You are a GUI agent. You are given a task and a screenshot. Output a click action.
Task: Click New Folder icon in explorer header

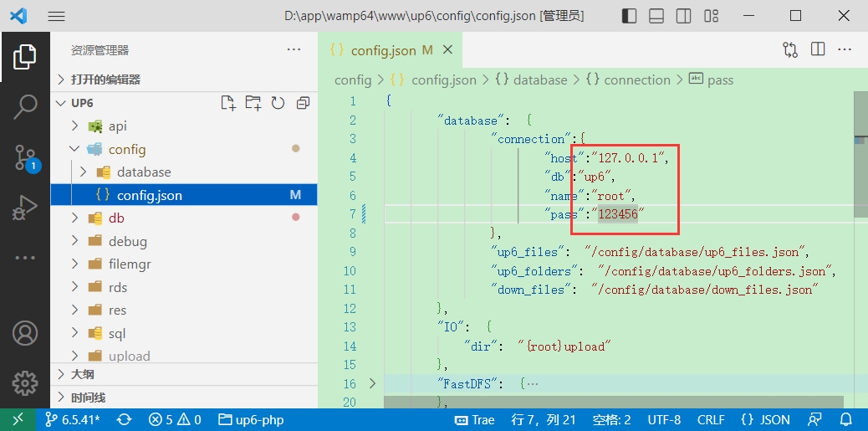pyautogui.click(x=253, y=103)
